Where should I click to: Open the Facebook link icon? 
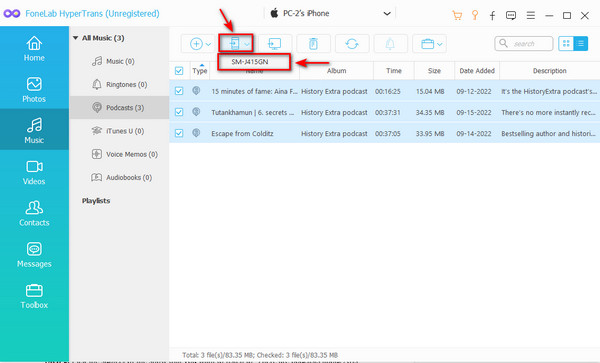coord(492,15)
